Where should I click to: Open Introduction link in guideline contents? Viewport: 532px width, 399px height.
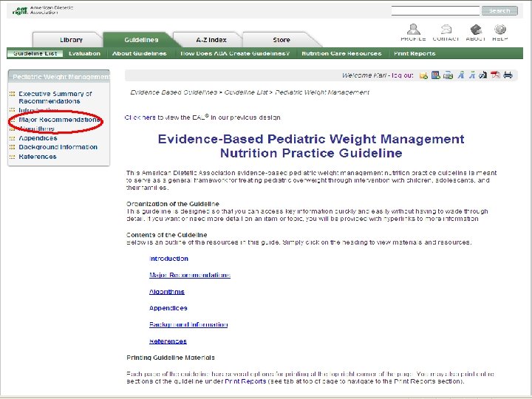(168, 259)
